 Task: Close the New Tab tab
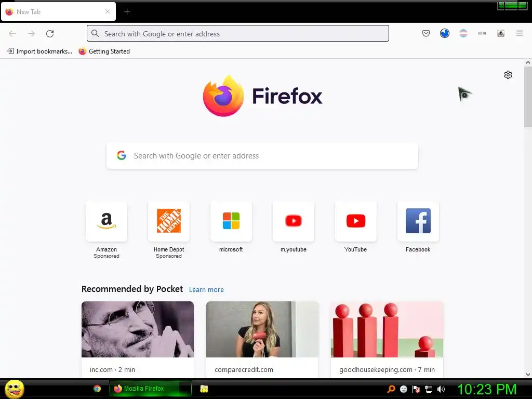(x=108, y=11)
